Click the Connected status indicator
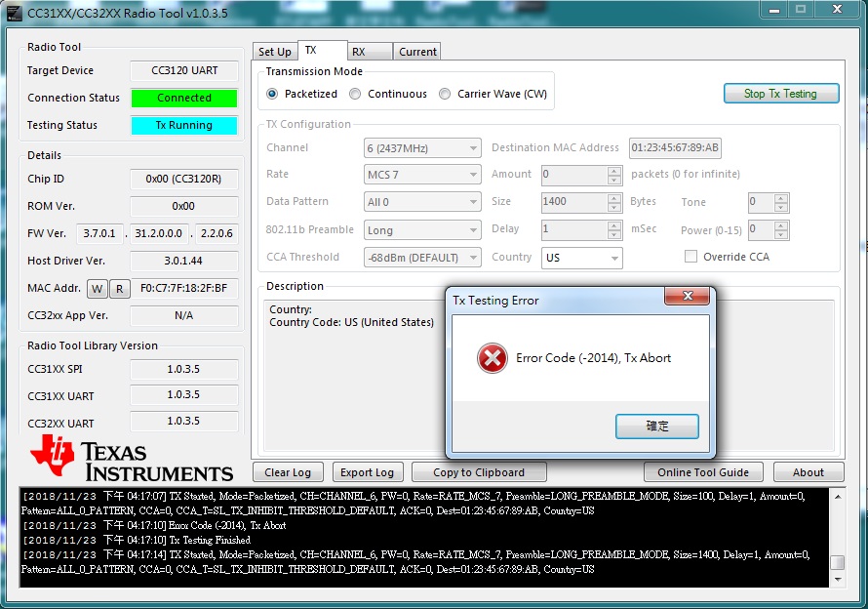Image resolution: width=868 pixels, height=609 pixels. tap(183, 98)
